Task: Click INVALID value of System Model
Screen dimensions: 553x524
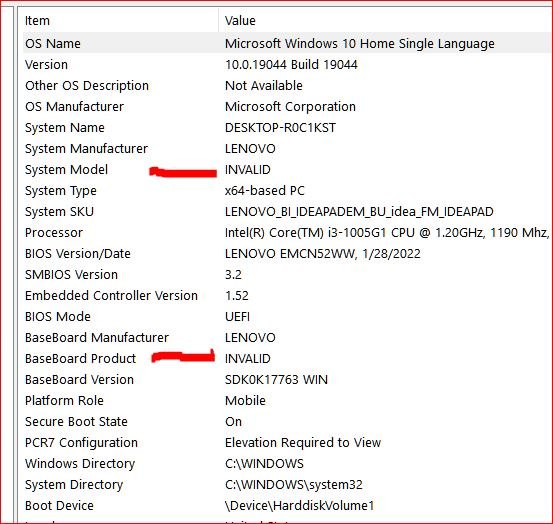Action: [x=248, y=170]
